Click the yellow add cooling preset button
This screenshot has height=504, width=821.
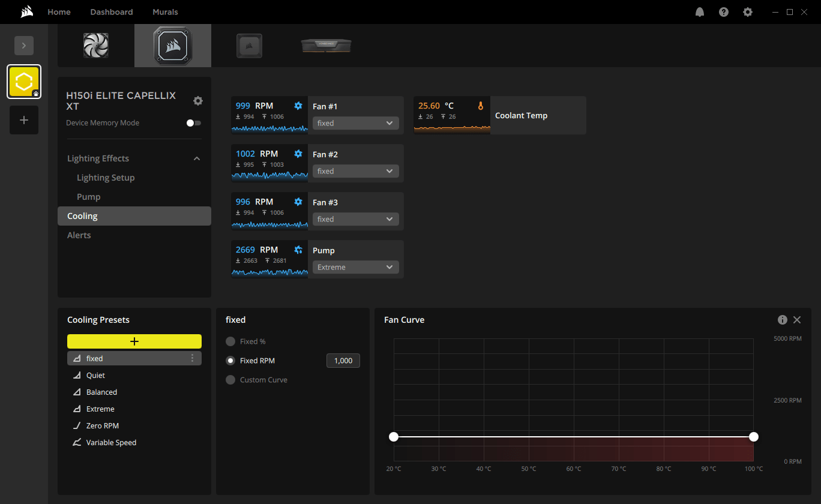[134, 341]
